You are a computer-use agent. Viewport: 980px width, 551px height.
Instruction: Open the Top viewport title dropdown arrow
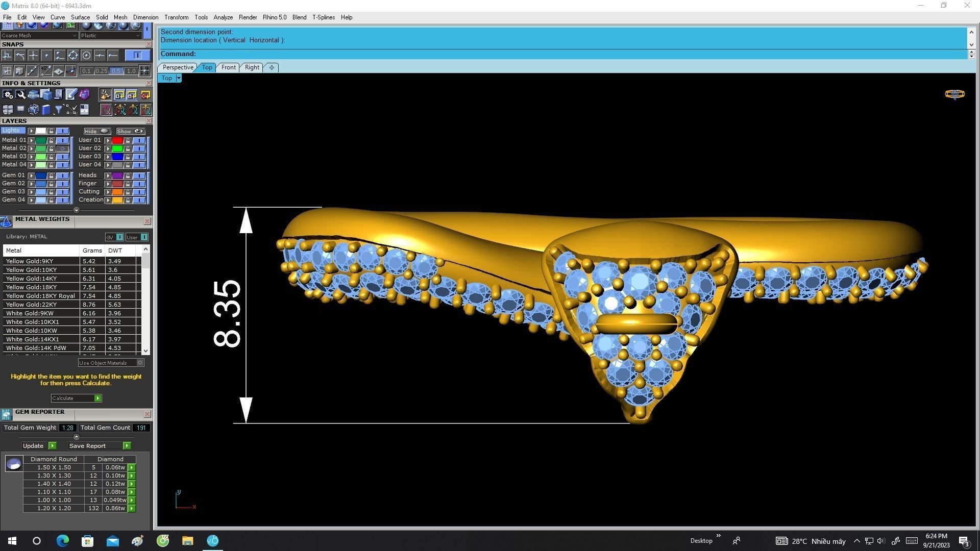[x=178, y=78]
